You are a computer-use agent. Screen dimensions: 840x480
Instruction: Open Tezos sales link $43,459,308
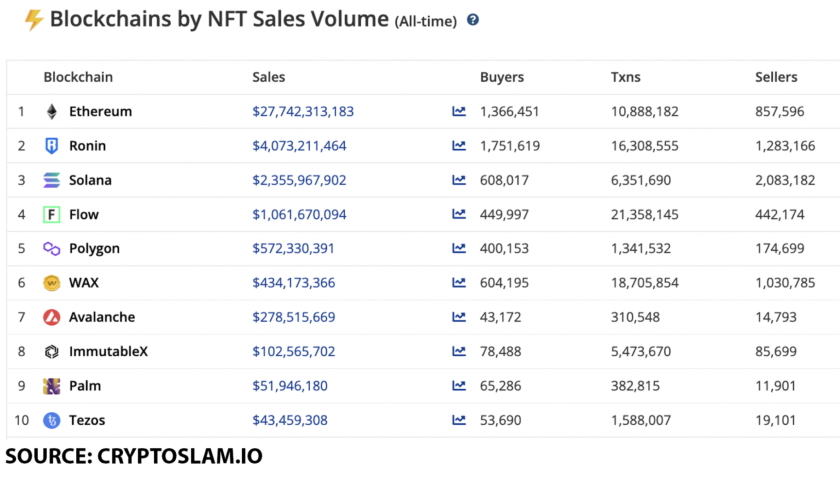[290, 420]
